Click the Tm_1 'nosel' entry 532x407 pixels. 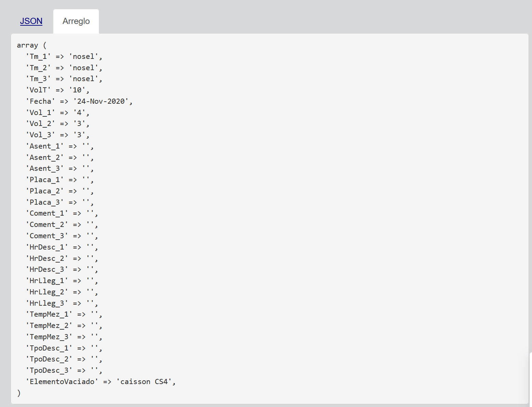pyautogui.click(x=64, y=56)
